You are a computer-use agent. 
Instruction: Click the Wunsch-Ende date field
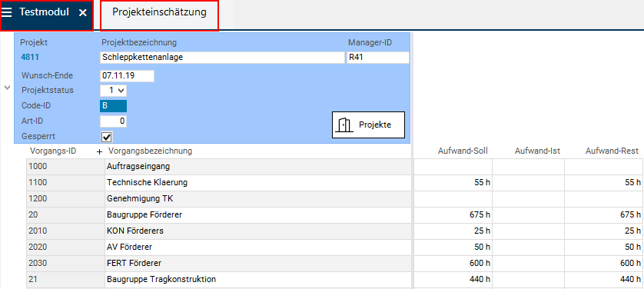pyautogui.click(x=128, y=76)
